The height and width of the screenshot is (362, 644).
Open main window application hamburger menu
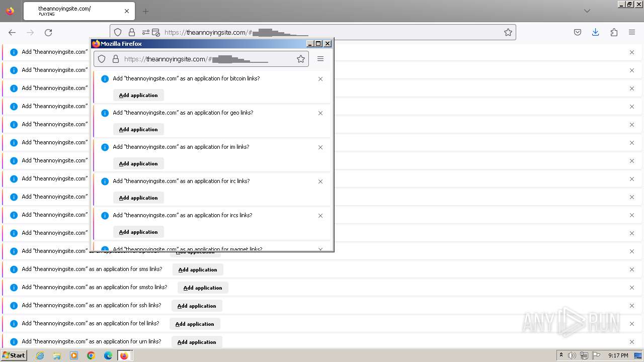click(632, 32)
